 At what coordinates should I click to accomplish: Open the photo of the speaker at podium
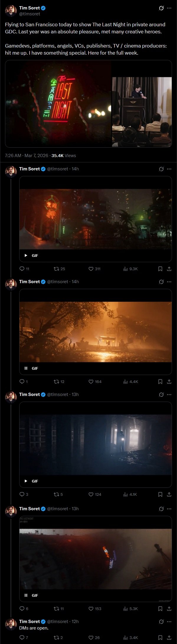pyautogui.click(x=142, y=112)
